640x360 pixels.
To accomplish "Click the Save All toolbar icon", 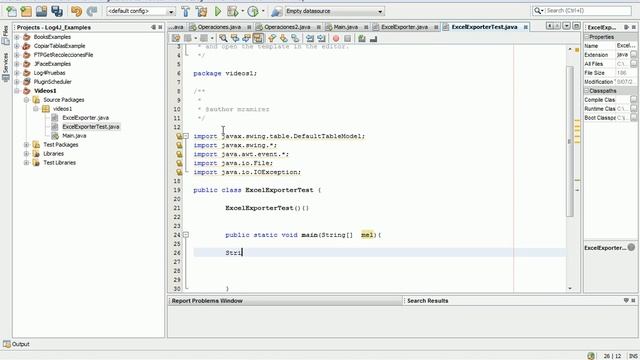I will (x=57, y=11).
